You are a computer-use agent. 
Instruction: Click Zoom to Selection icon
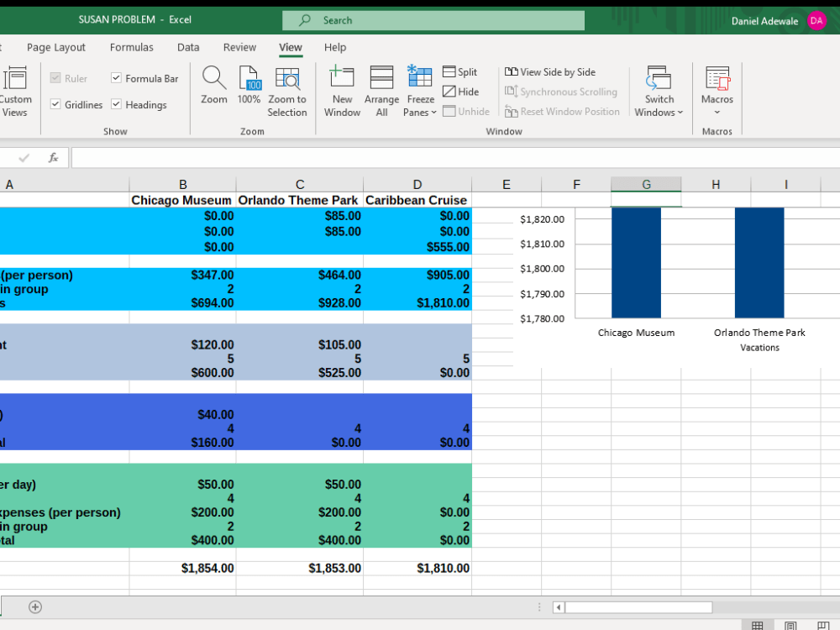tap(287, 78)
